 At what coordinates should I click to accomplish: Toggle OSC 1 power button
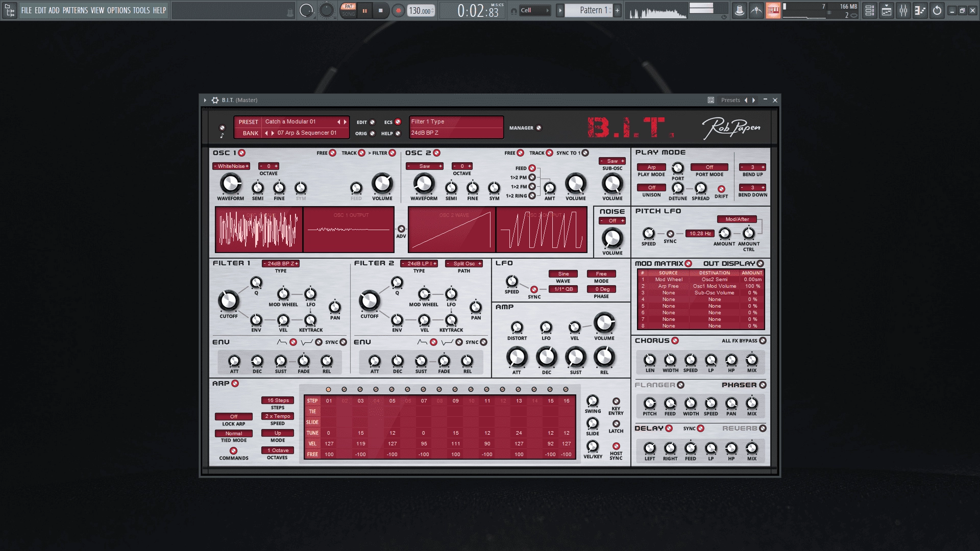242,153
